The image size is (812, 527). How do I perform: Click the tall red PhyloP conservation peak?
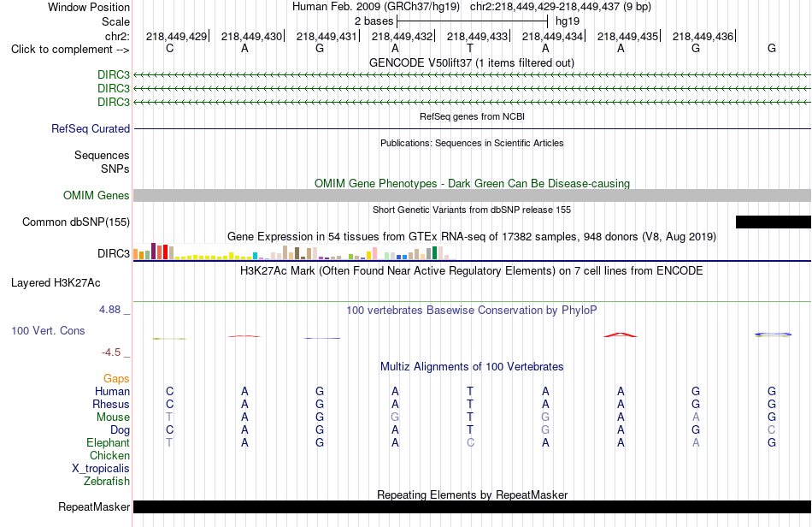(x=621, y=335)
